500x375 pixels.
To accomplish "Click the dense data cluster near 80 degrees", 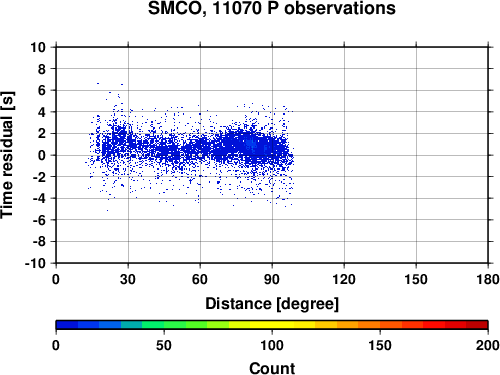I will (250, 145).
